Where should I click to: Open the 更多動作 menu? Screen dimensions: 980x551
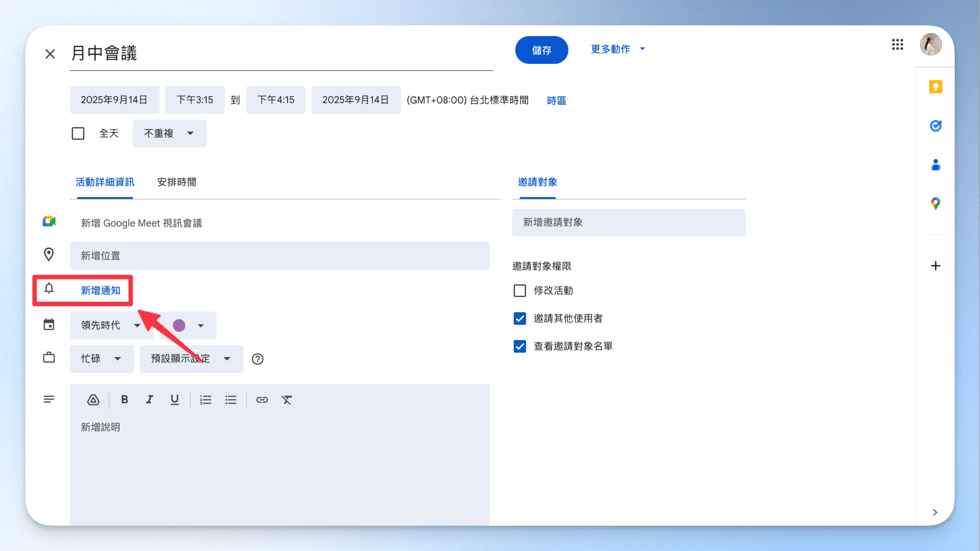coord(617,49)
